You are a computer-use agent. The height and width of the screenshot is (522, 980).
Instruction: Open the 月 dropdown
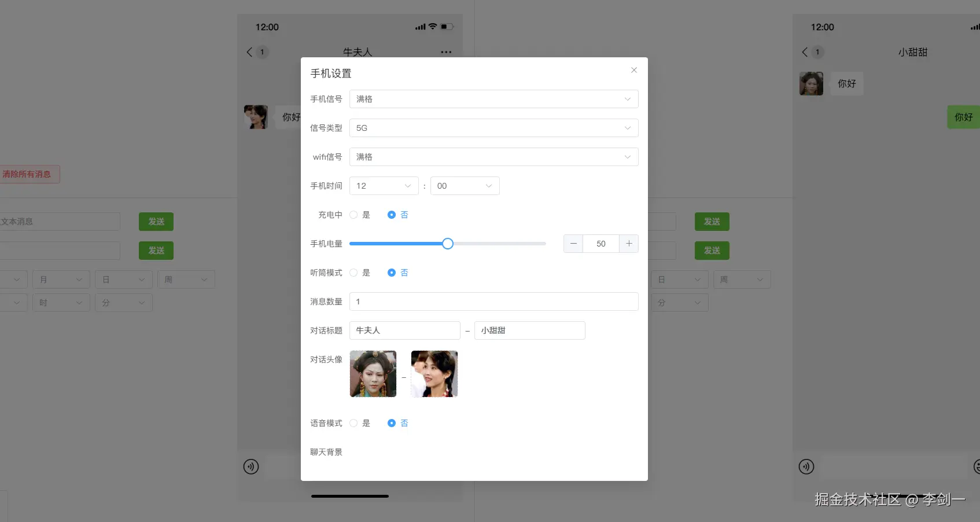click(61, 280)
